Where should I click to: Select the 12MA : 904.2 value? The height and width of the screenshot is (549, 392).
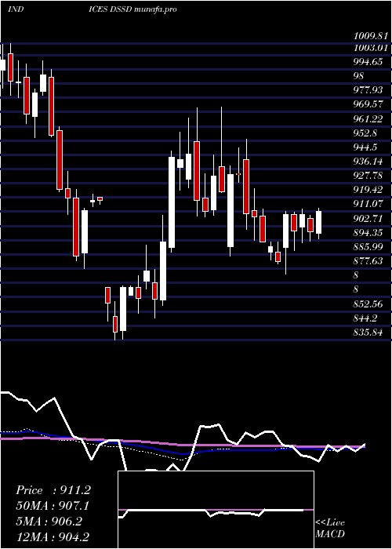click(x=53, y=536)
